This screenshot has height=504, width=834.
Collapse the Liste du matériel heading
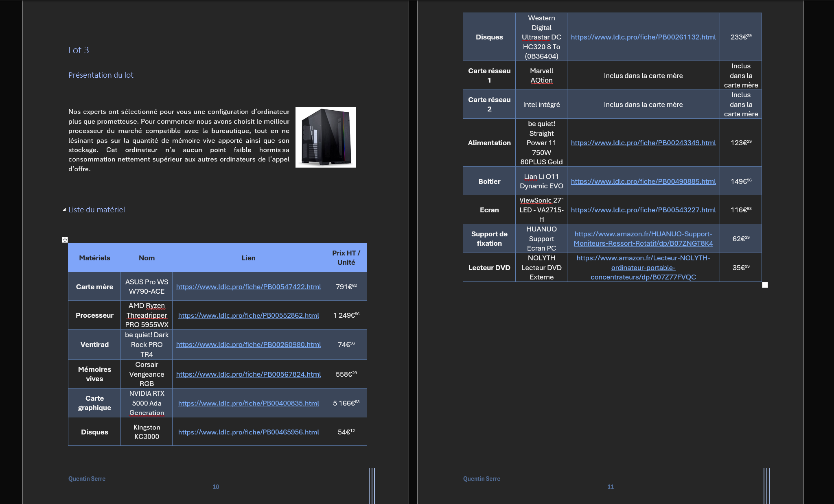click(x=64, y=210)
